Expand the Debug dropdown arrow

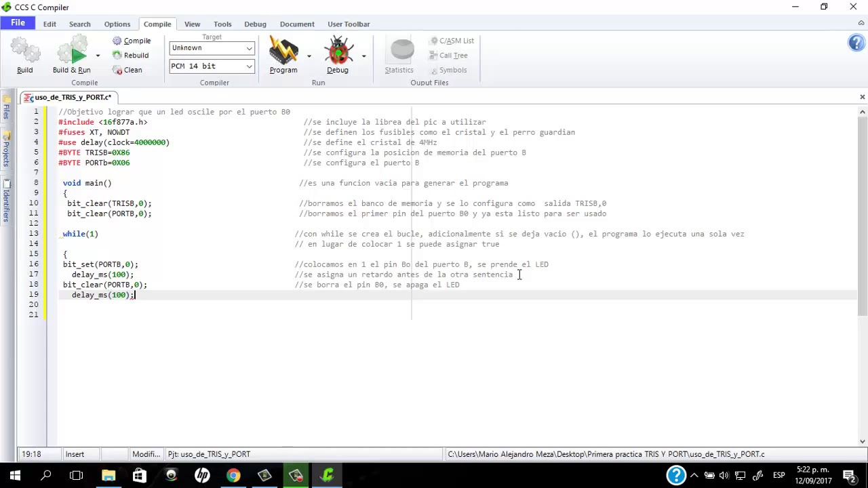363,56
